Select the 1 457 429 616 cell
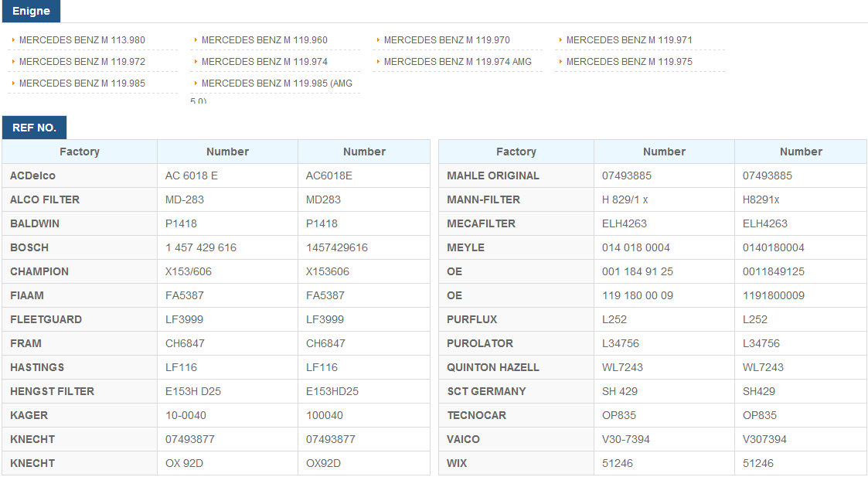The image size is (868, 477). (x=227, y=247)
